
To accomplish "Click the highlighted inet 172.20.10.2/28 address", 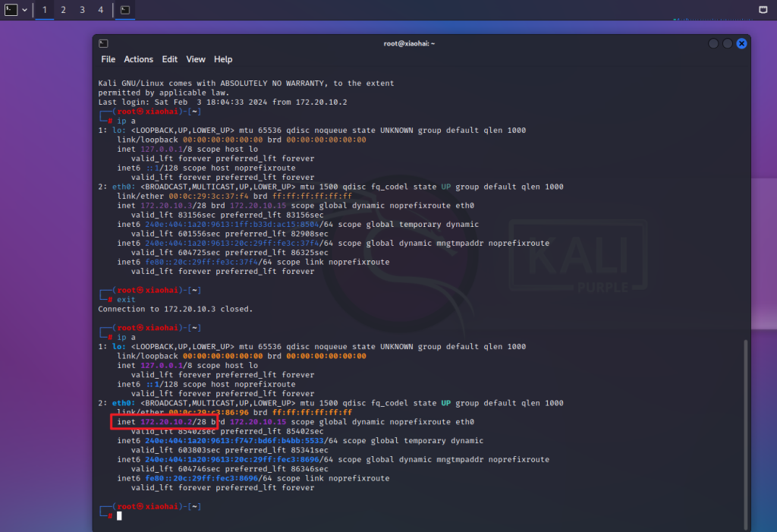I will [164, 421].
